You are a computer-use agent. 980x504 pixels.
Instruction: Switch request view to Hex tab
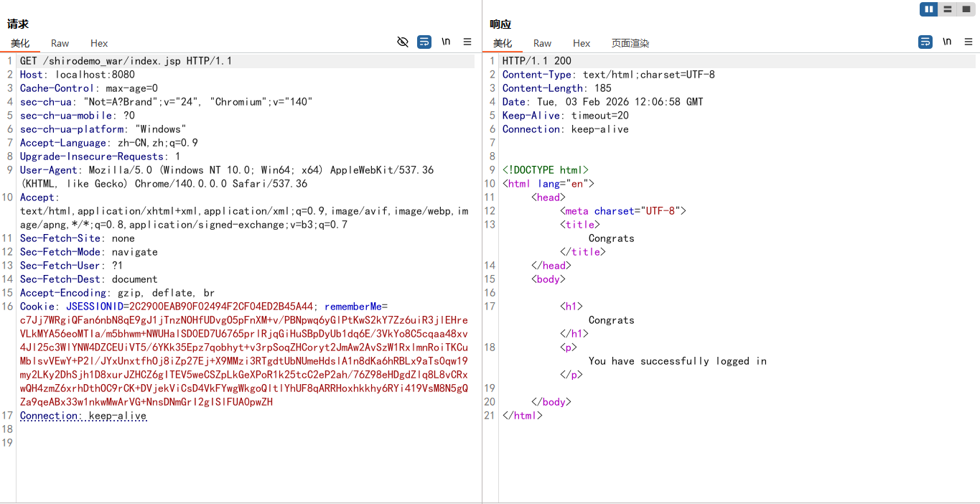(x=99, y=43)
